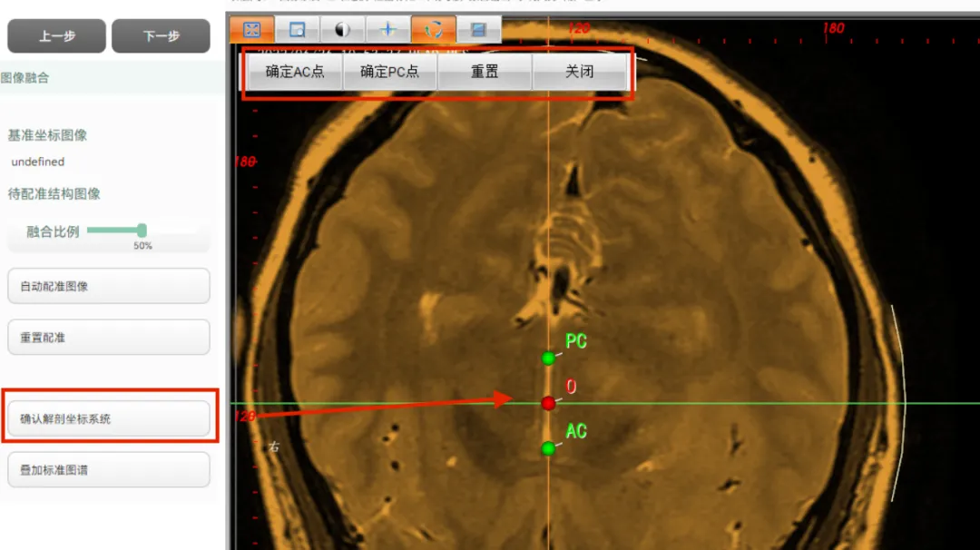Click the 待配准结构图像 label
This screenshot has height=550, width=980.
coord(54,193)
